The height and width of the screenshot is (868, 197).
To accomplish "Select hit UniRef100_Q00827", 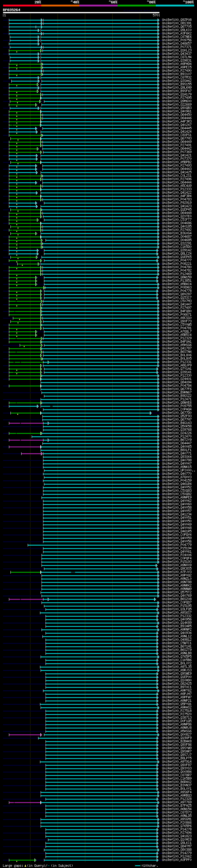I will coord(177,735).
